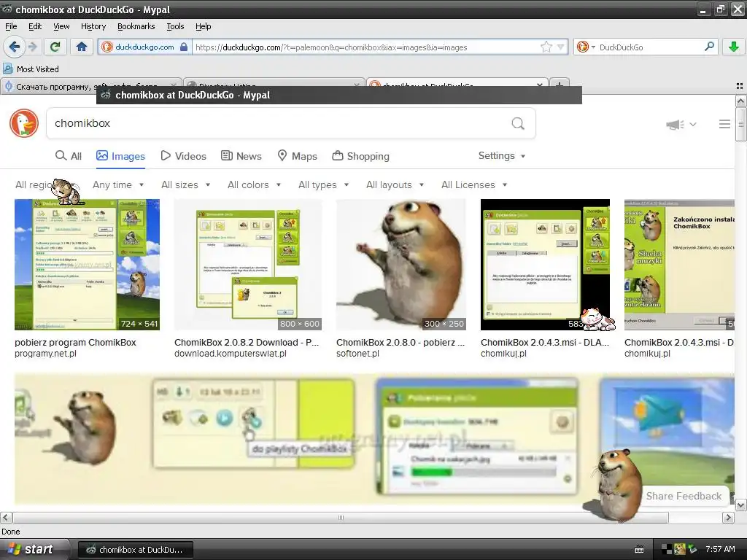
Task: Switch to the Videos tab
Action: click(x=183, y=156)
